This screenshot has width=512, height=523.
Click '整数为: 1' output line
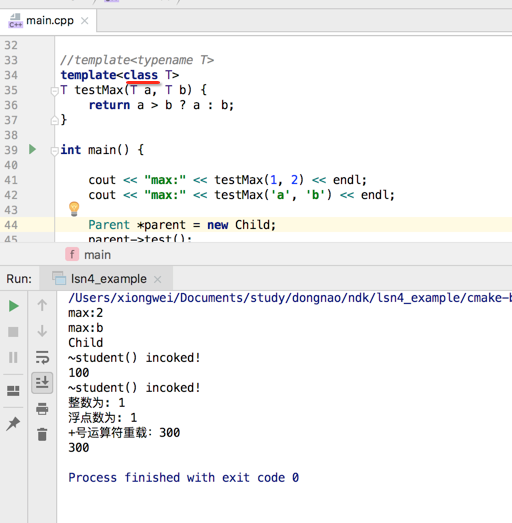click(97, 403)
